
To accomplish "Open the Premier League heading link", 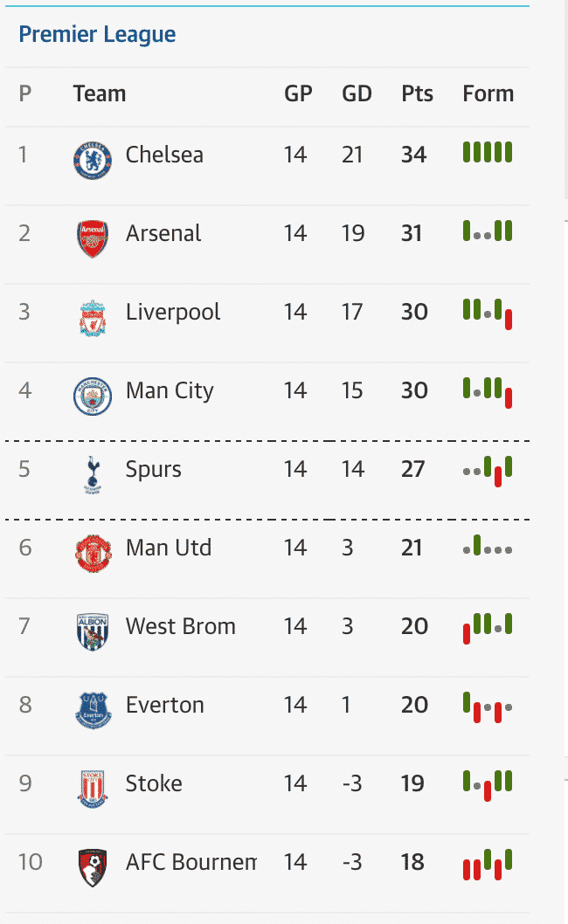I will click(x=97, y=35).
